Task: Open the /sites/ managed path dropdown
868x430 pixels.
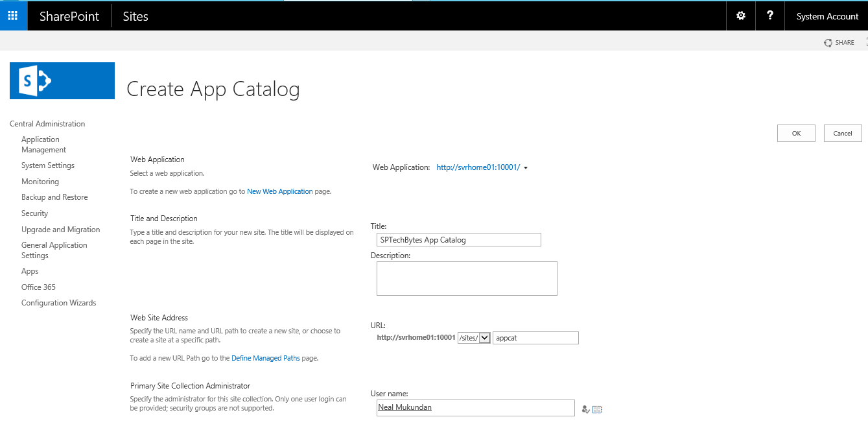Action: 473,338
